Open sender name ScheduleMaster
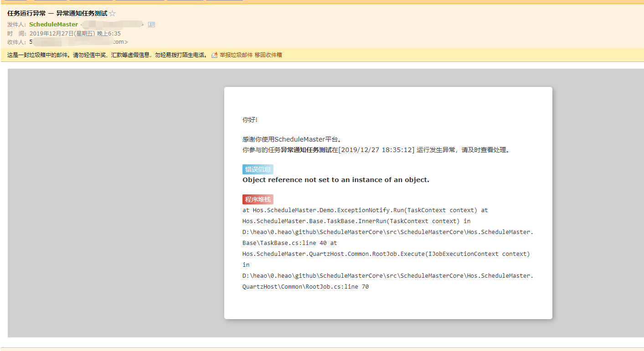644x351 pixels. pos(53,25)
